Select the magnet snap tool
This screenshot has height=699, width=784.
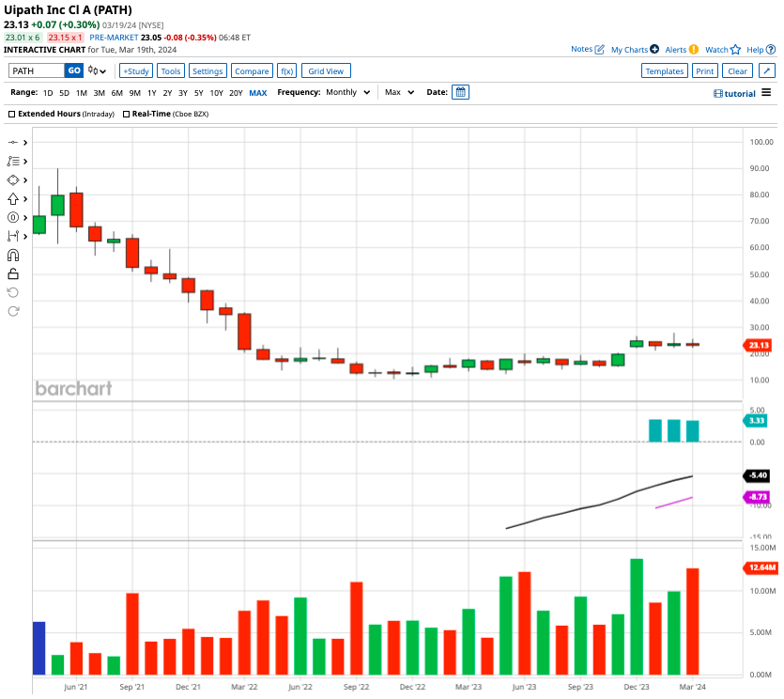[13, 255]
